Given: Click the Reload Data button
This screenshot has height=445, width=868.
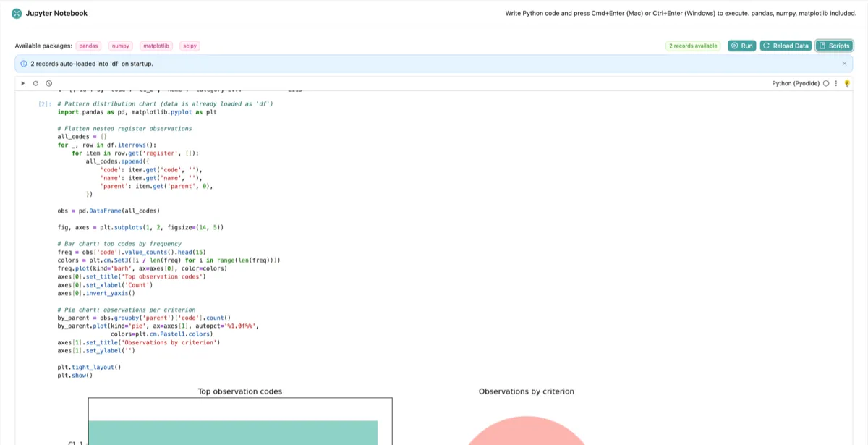Looking at the screenshot, I should point(786,46).
